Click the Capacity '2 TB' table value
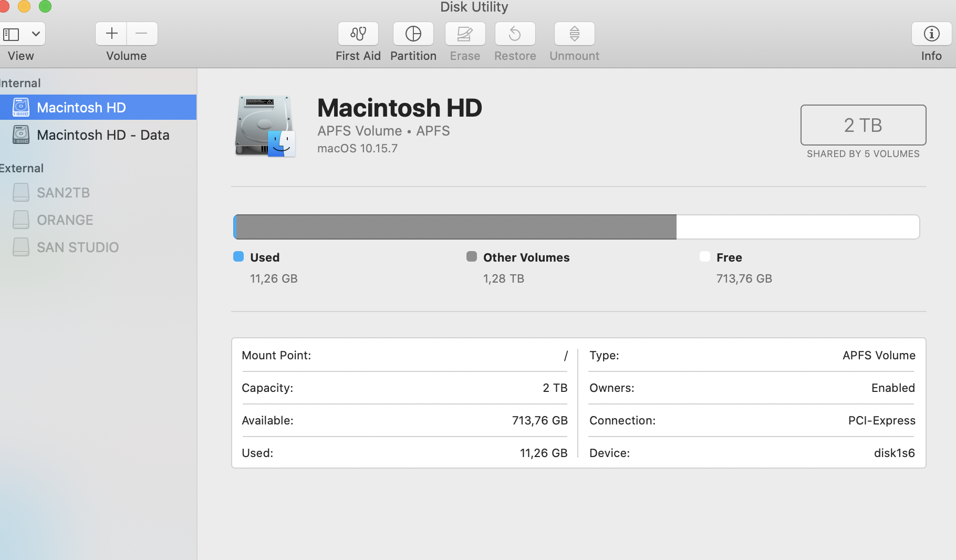Image resolution: width=956 pixels, height=560 pixels. (x=555, y=388)
